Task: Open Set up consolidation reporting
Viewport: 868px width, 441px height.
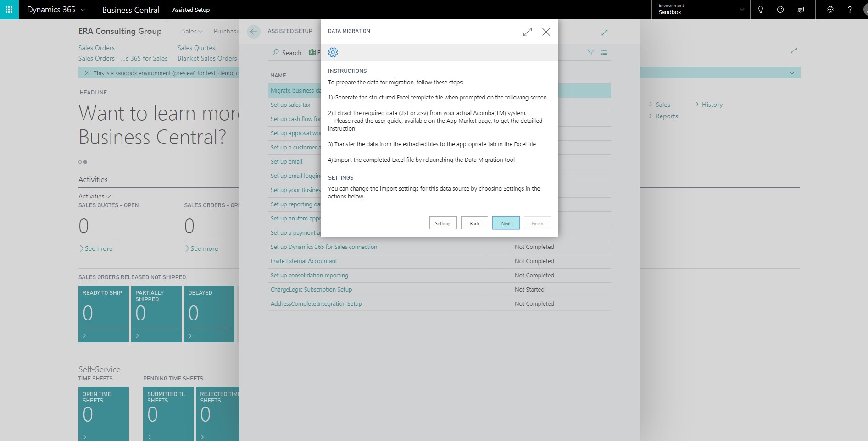Action: click(x=309, y=275)
